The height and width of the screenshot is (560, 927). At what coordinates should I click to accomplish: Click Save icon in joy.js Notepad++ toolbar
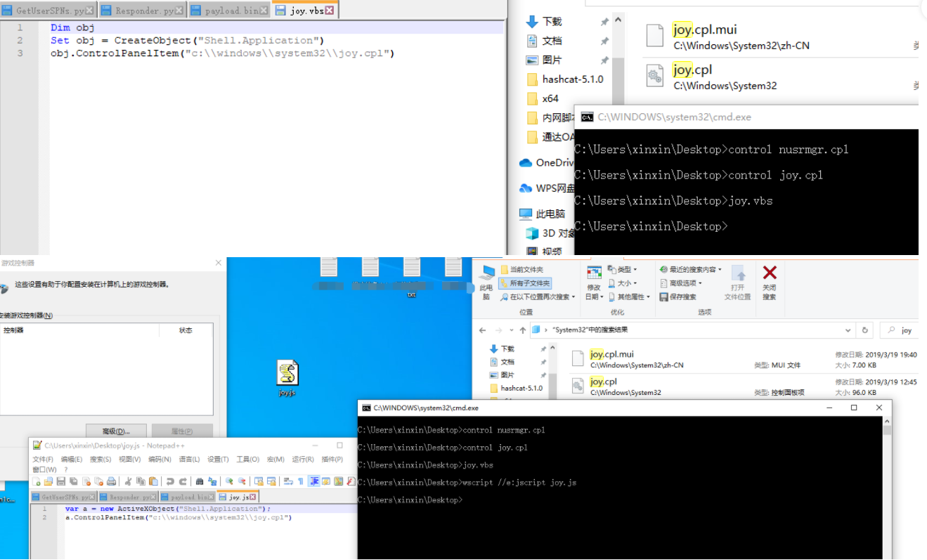[60, 481]
